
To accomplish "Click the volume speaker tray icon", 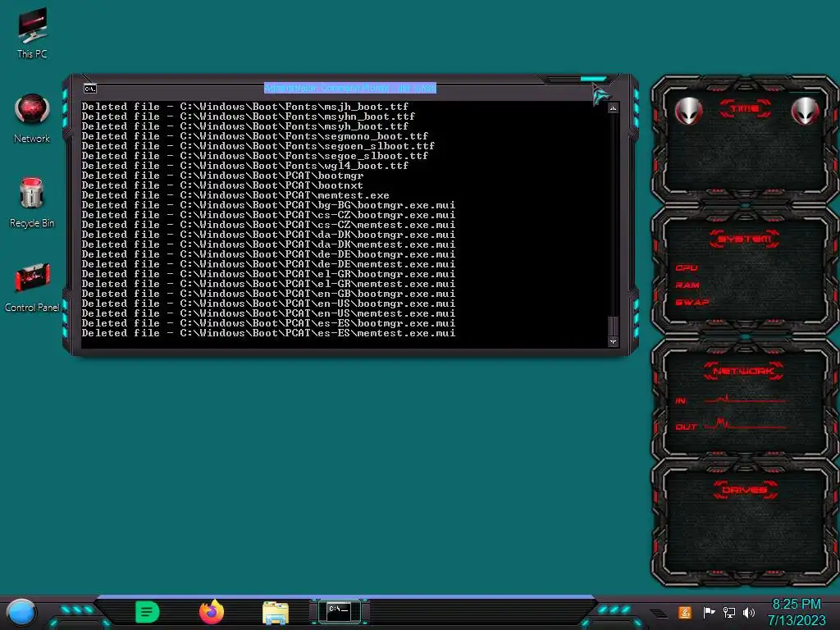I will click(749, 612).
